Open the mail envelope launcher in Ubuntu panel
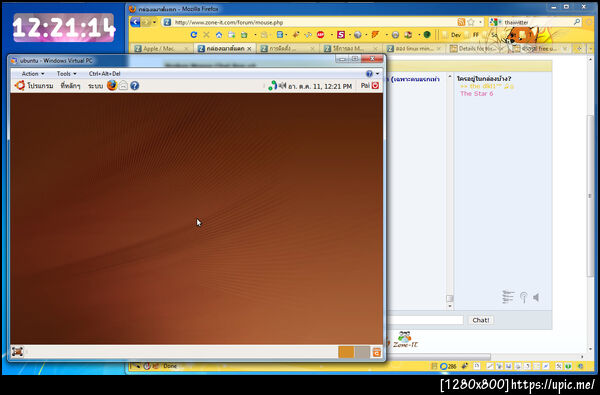Viewport: 600px width, 395px height. pos(123,86)
